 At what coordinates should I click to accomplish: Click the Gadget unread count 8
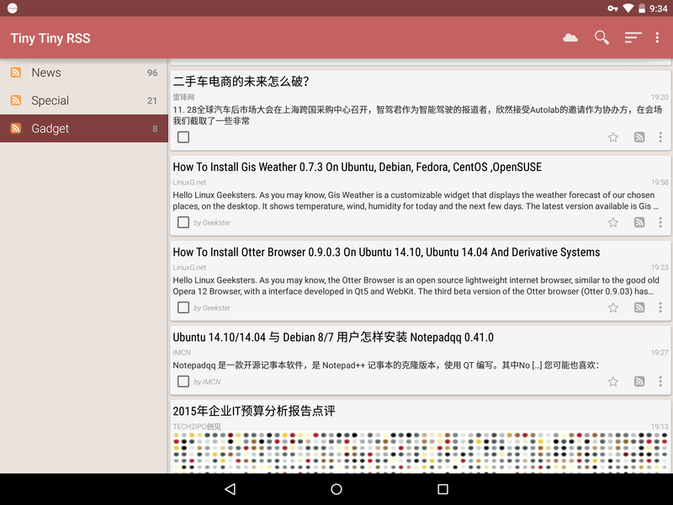coord(155,129)
